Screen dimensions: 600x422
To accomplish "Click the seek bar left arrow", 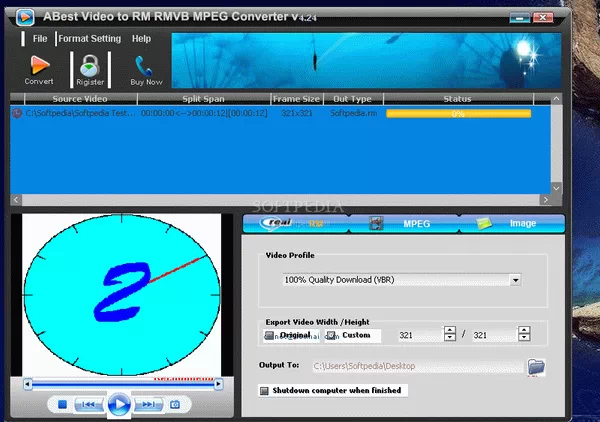I will click(x=28, y=383).
